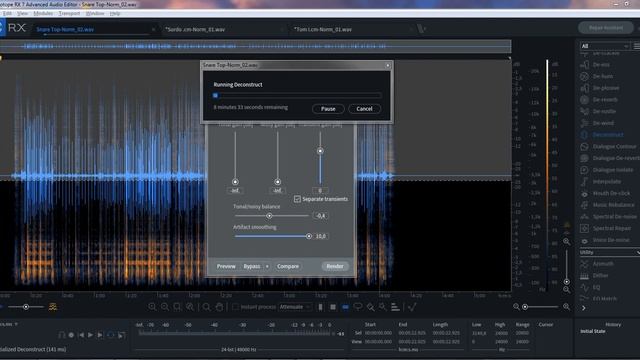
Task: Open the Attenuate mode dropdown
Action: (295, 307)
